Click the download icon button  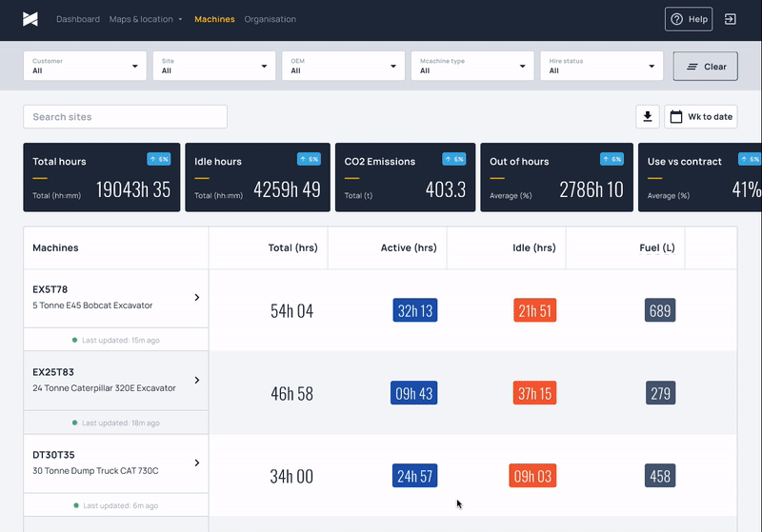pyautogui.click(x=648, y=117)
